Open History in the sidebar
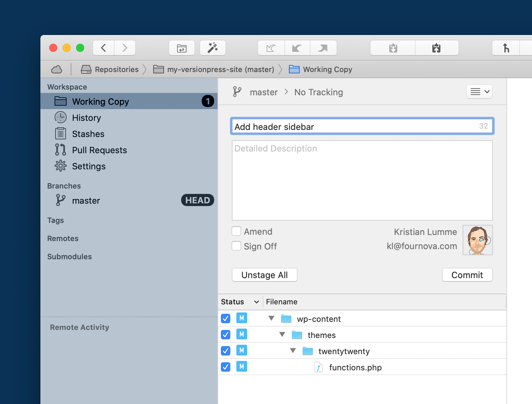Screen dimensions: 532x404 86,118
